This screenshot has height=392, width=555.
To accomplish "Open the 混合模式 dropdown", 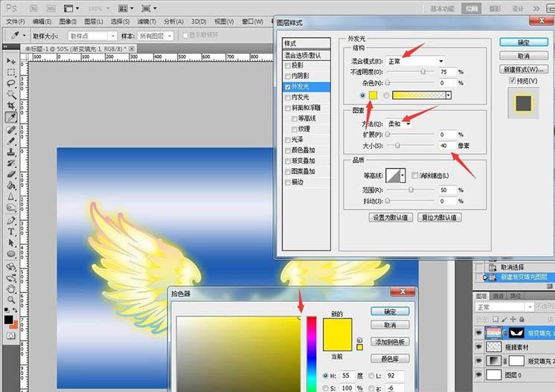I will tap(415, 61).
